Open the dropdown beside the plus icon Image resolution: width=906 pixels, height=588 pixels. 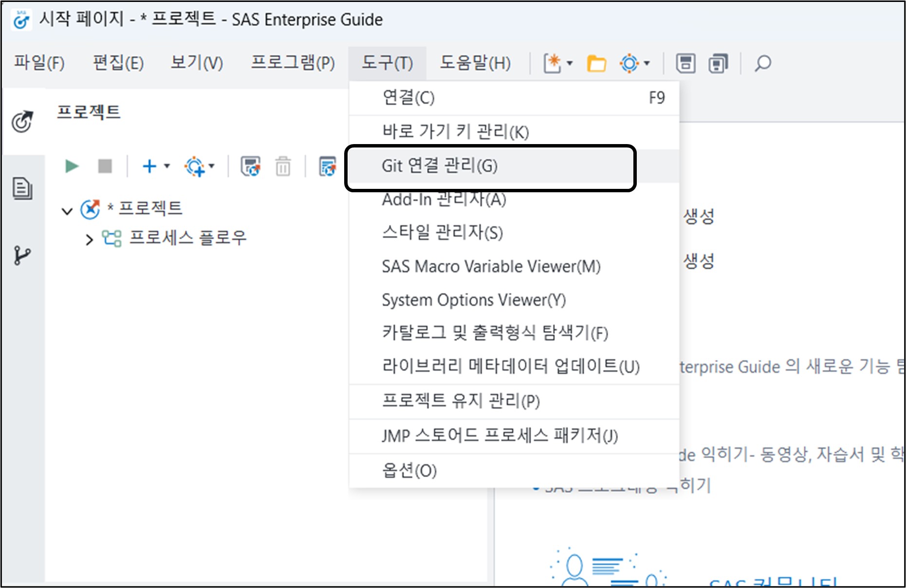(166, 166)
